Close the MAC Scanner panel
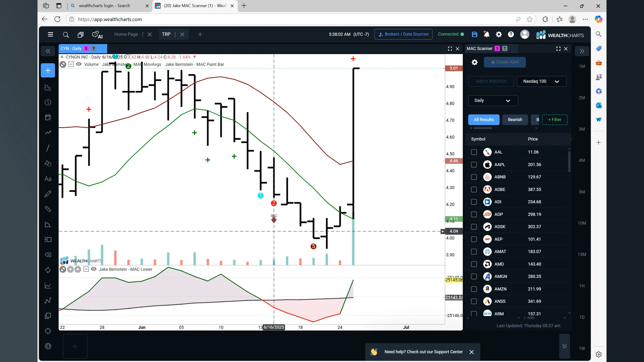The width and height of the screenshot is (644, 362). pyautogui.click(x=566, y=49)
